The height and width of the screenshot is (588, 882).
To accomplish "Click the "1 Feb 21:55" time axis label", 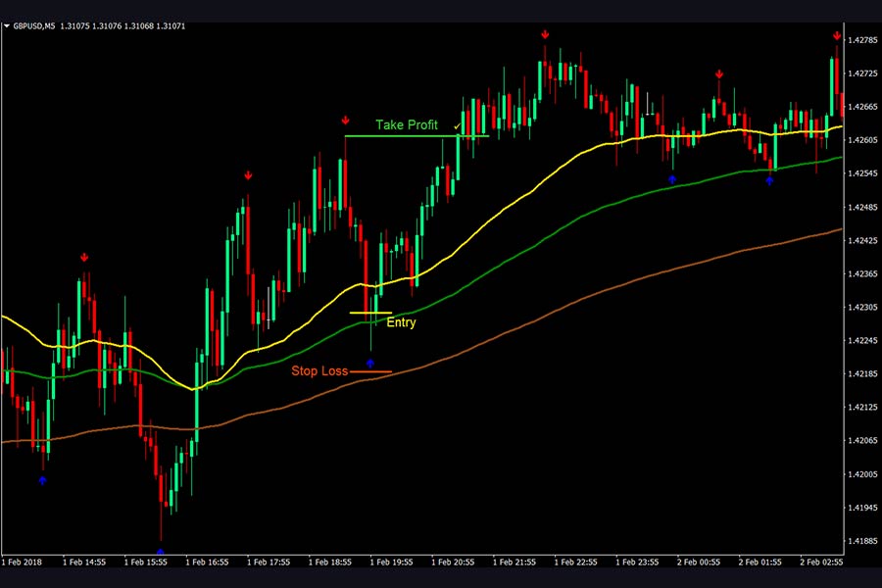I will pos(514,563).
